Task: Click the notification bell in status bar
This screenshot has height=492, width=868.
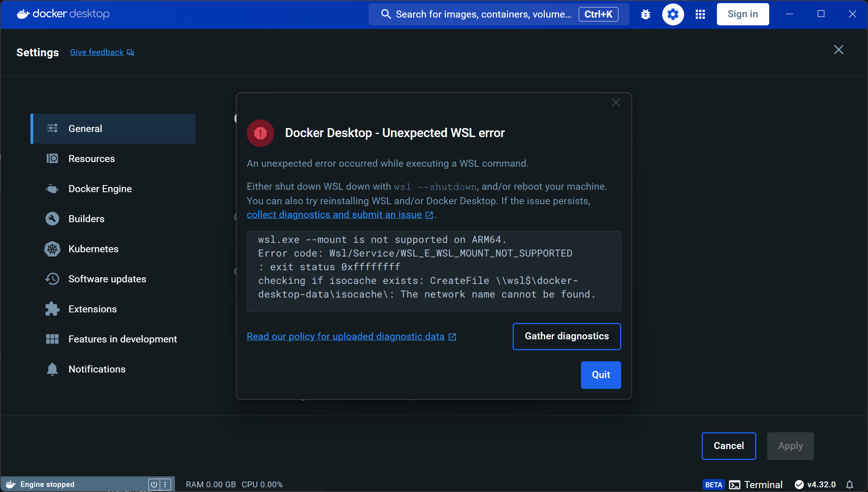Action: [x=849, y=485]
